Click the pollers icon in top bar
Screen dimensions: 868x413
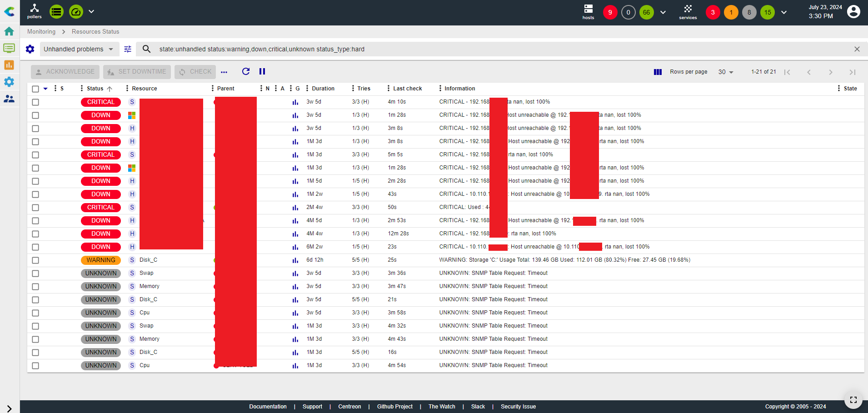pos(34,11)
